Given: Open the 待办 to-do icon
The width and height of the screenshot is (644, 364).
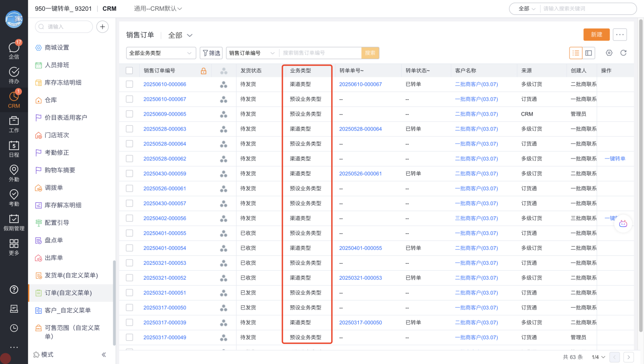Looking at the screenshot, I should click(14, 74).
